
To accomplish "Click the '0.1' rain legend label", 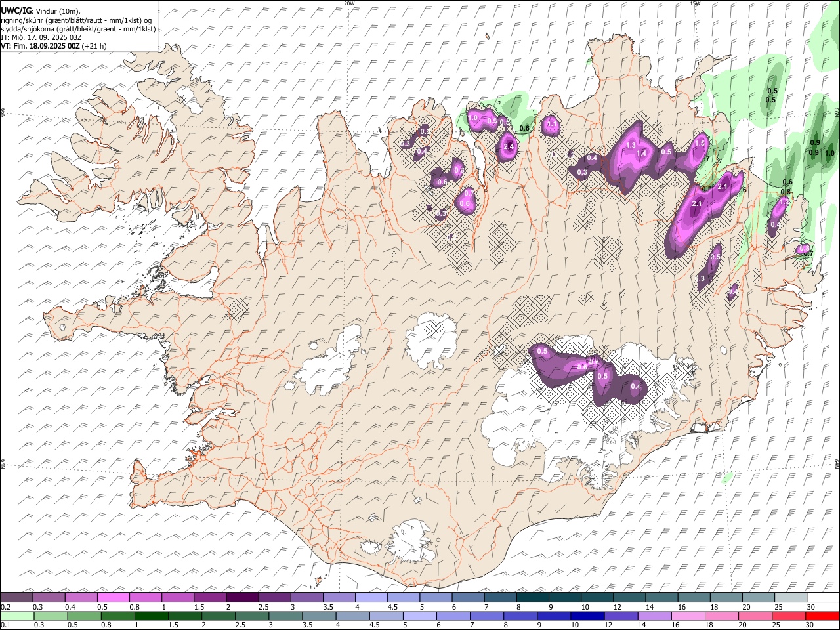I will tap(5, 625).
